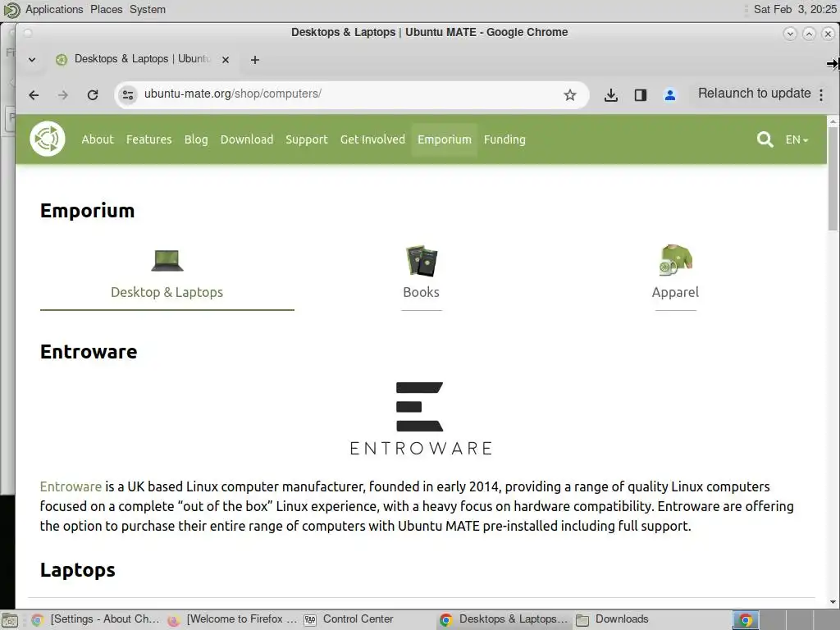Image resolution: width=840 pixels, height=630 pixels.
Task: Switch to Welcome to Firefox taskbar window
Action: coord(232,620)
